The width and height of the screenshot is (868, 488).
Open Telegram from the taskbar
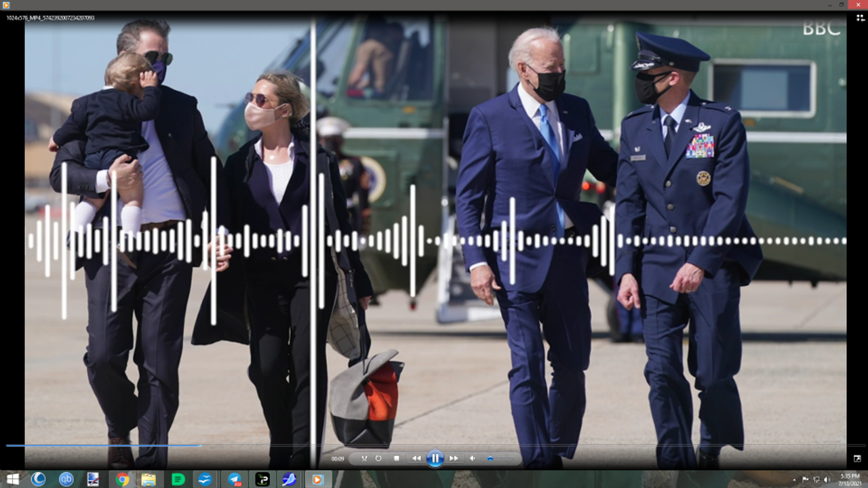coord(235,479)
